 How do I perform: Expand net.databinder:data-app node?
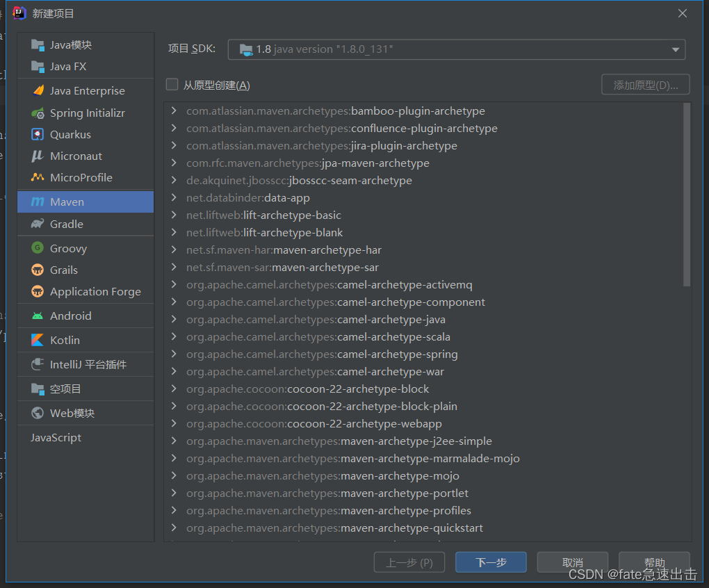click(174, 197)
